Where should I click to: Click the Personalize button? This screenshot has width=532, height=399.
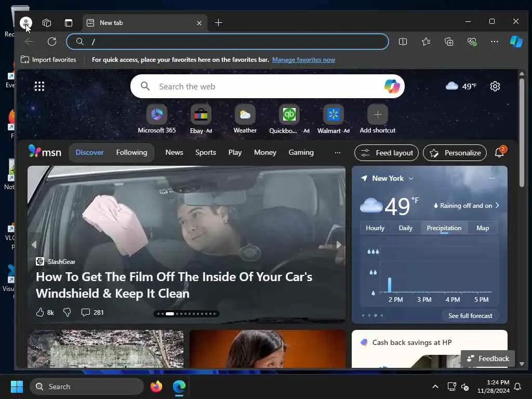click(x=455, y=153)
